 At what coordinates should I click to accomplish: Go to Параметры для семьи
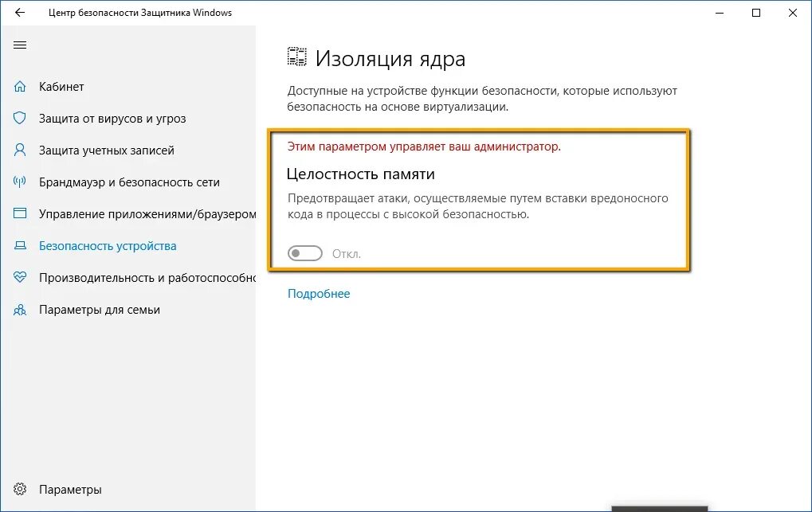pyautogui.click(x=100, y=310)
